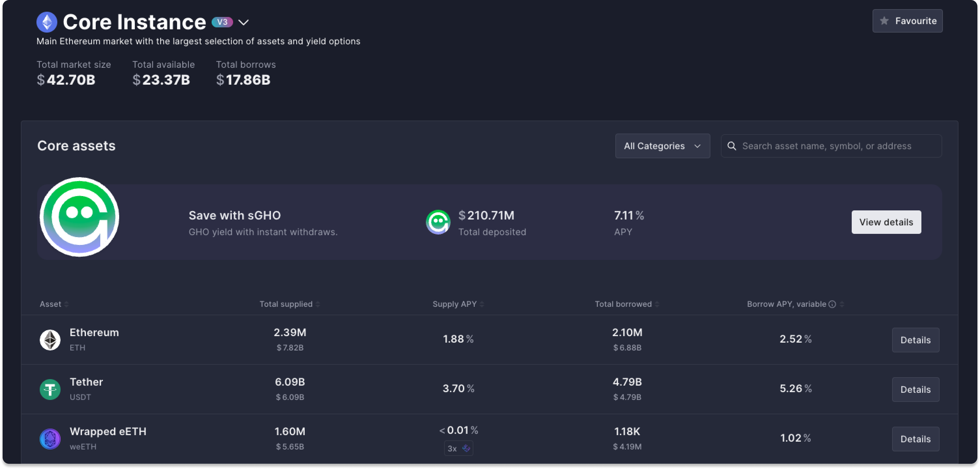Click the V3 version badge

222,22
